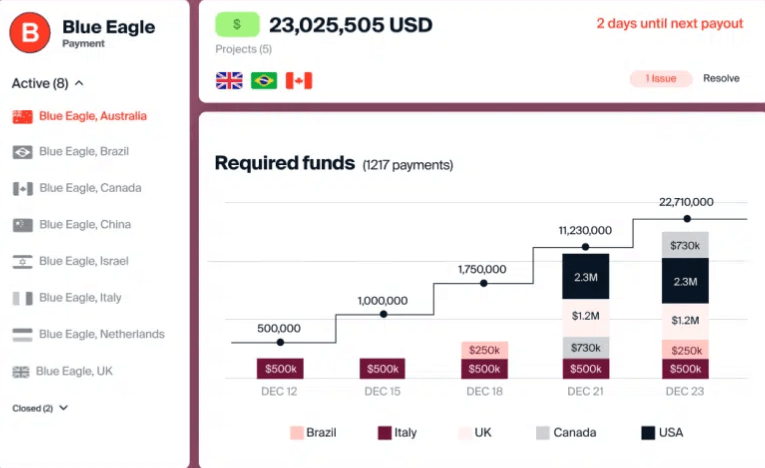Select the Canada flag project icon
This screenshot has height=468, width=765.
(299, 81)
